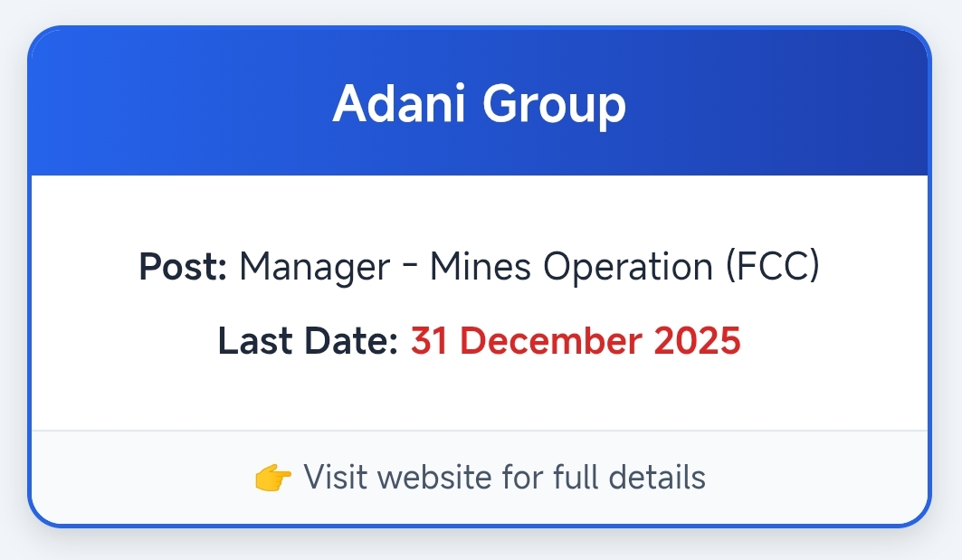Select the bold Post: label
Image resolution: width=962 pixels, height=560 pixels.
(x=183, y=268)
